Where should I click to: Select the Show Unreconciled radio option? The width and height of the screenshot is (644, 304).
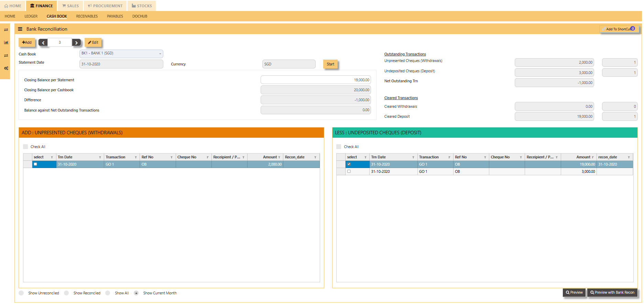(21, 293)
